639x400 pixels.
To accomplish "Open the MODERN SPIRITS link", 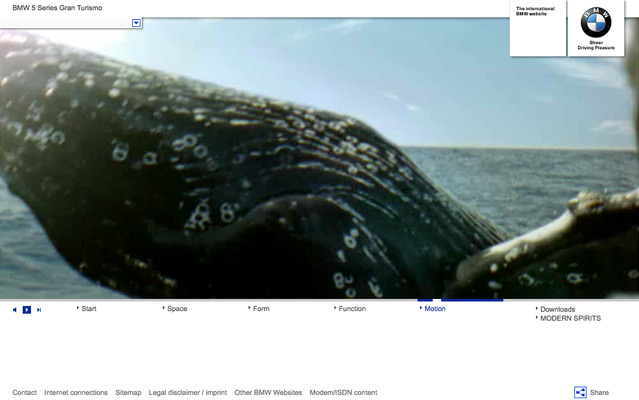I will (x=571, y=318).
